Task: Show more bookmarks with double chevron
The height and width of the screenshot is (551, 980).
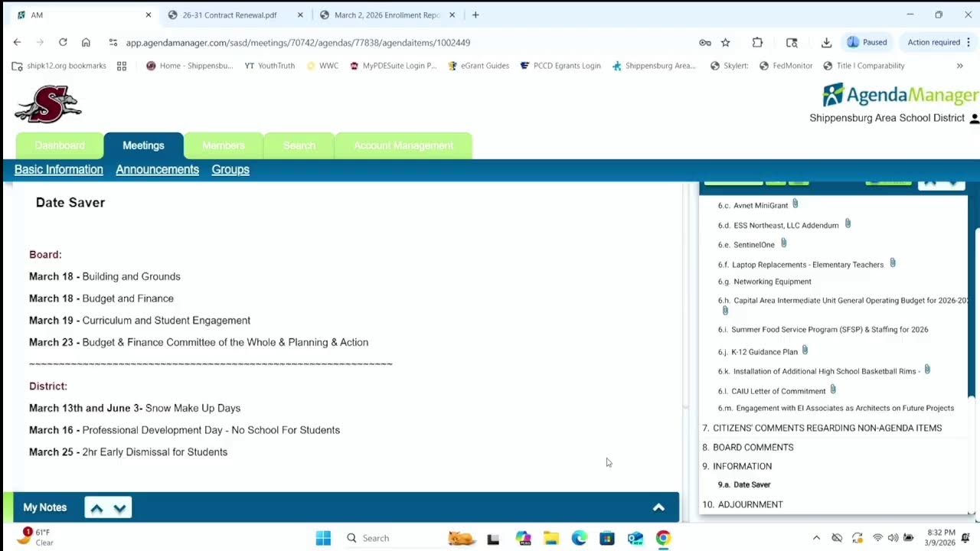Action: (x=959, y=66)
